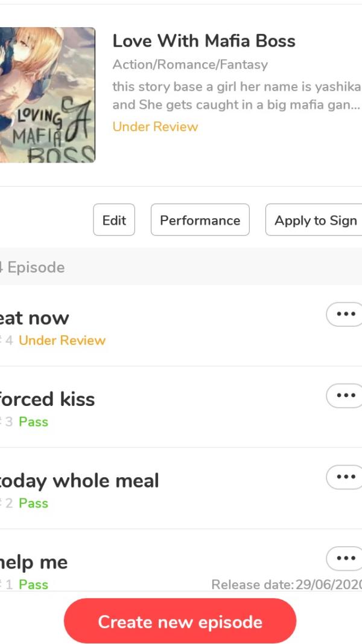This screenshot has width=362, height=644.
Task: Tap the Create new episode button
Action: [x=180, y=620]
